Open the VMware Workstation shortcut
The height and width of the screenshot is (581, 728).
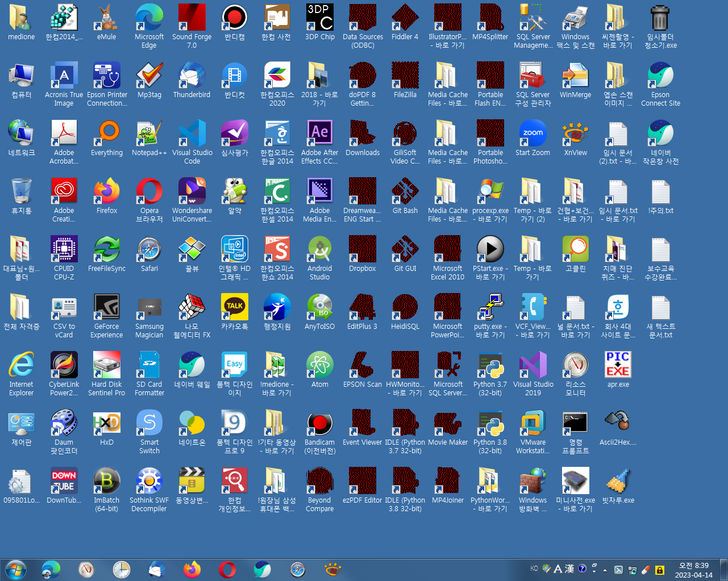pyautogui.click(x=533, y=432)
